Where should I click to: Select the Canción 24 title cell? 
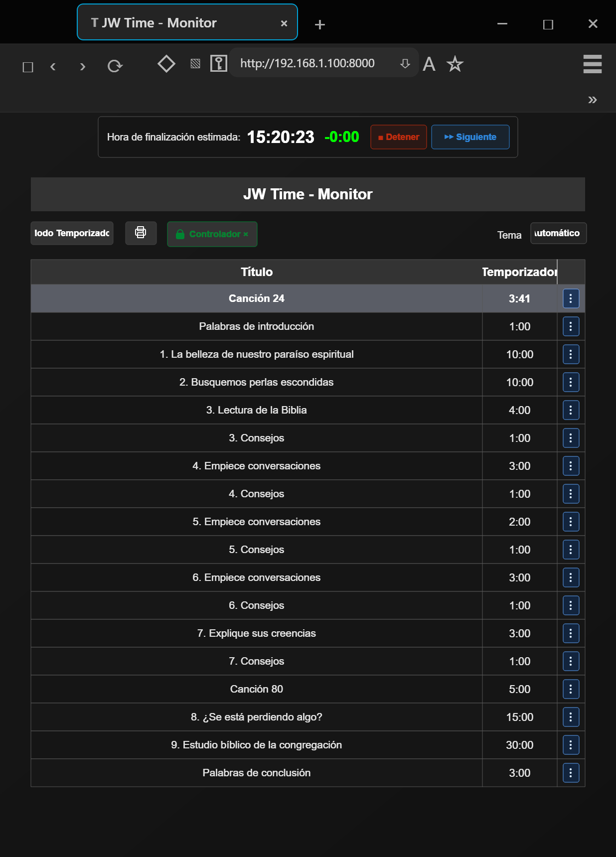click(257, 298)
